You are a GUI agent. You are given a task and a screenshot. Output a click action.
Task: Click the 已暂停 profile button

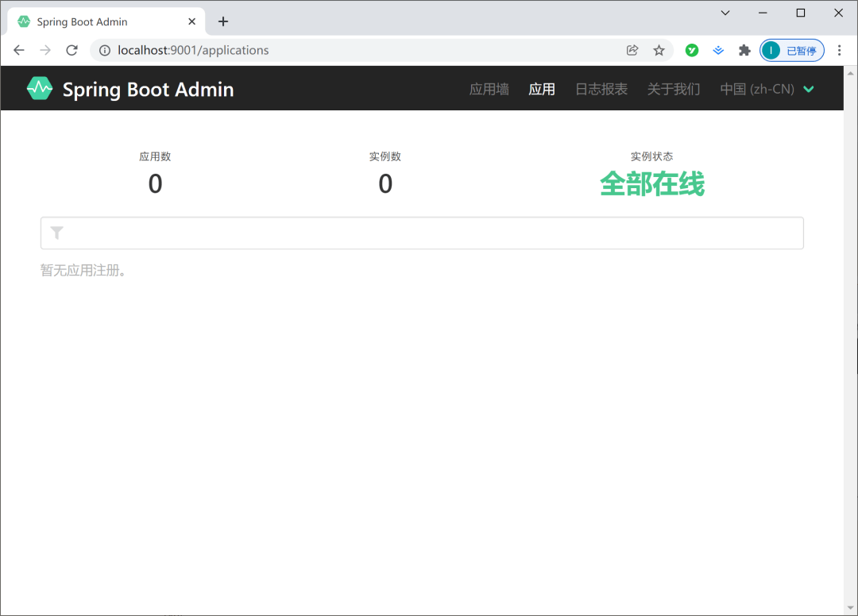[792, 49]
